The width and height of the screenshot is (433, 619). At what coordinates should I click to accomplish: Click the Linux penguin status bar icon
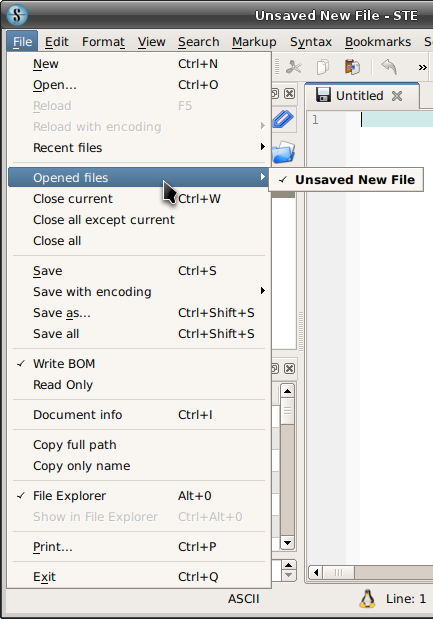[x=367, y=599]
